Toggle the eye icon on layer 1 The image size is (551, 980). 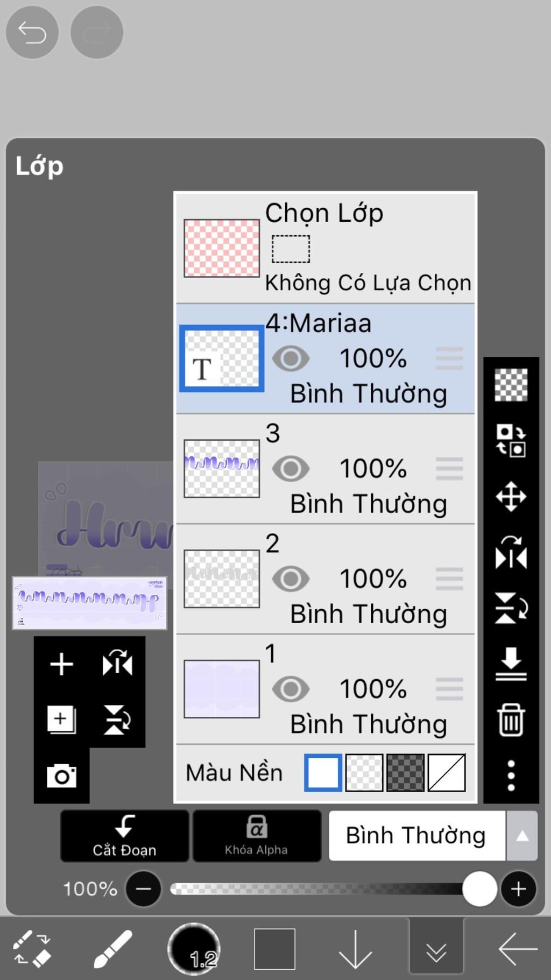click(291, 689)
